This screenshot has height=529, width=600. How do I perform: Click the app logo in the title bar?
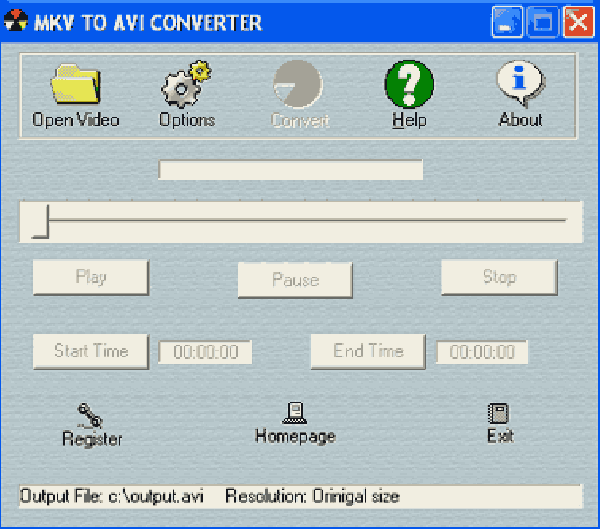pos(16,21)
